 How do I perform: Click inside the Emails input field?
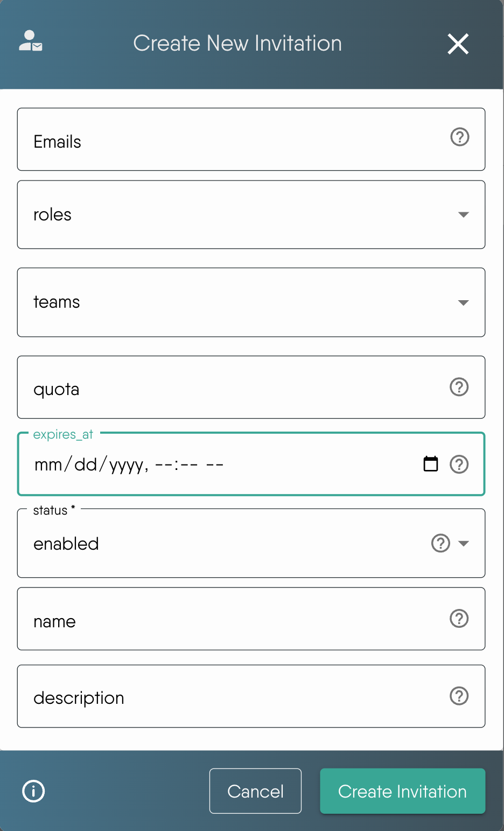pos(215,140)
